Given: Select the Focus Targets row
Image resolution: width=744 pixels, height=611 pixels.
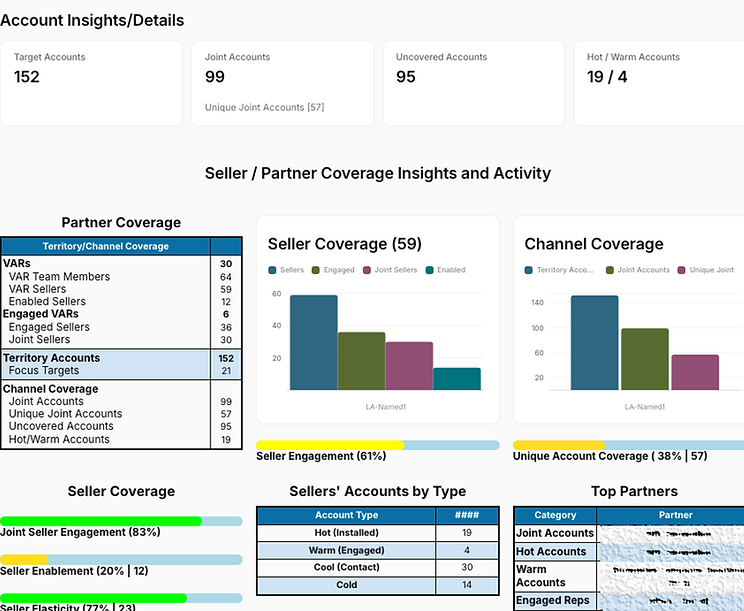Looking at the screenshot, I should (x=121, y=370).
